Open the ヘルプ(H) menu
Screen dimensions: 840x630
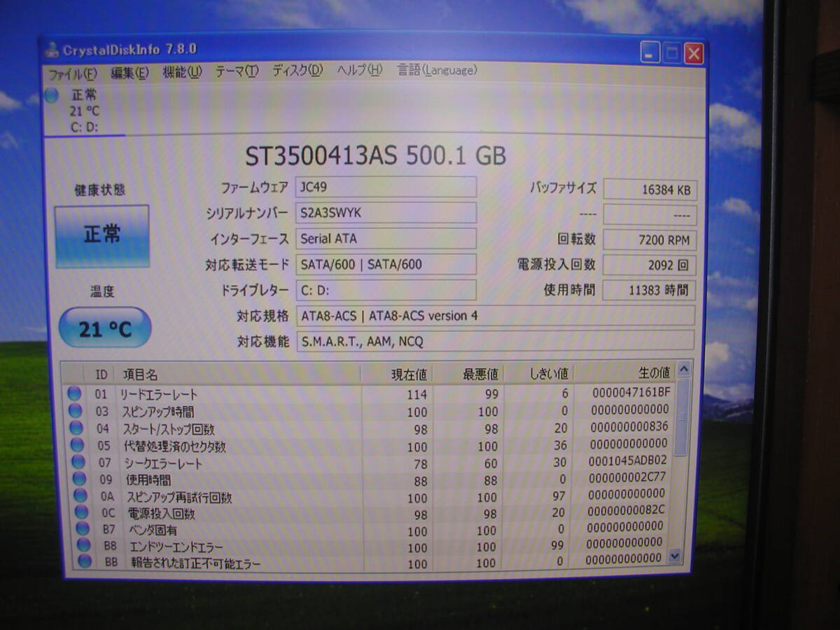(359, 69)
